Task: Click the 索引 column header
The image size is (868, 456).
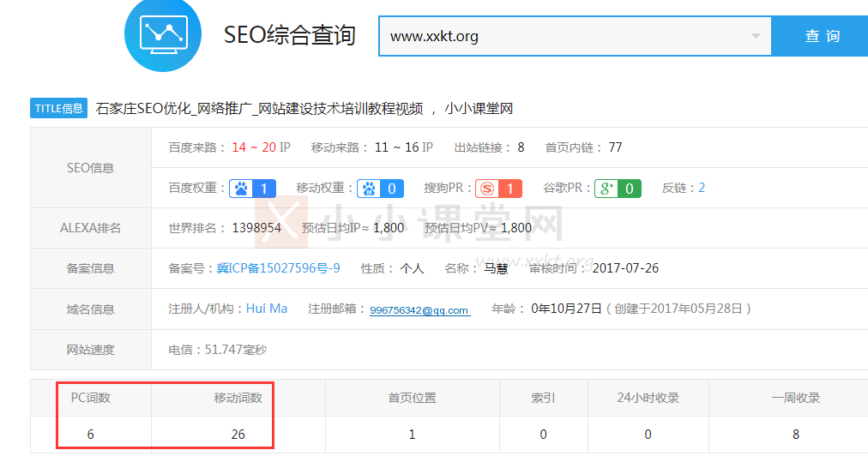Action: coord(543,398)
